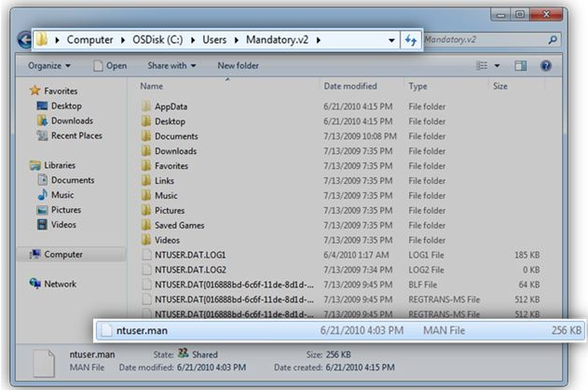This screenshot has width=588, height=390.
Task: Click the Open toolbar button
Action: click(110, 66)
